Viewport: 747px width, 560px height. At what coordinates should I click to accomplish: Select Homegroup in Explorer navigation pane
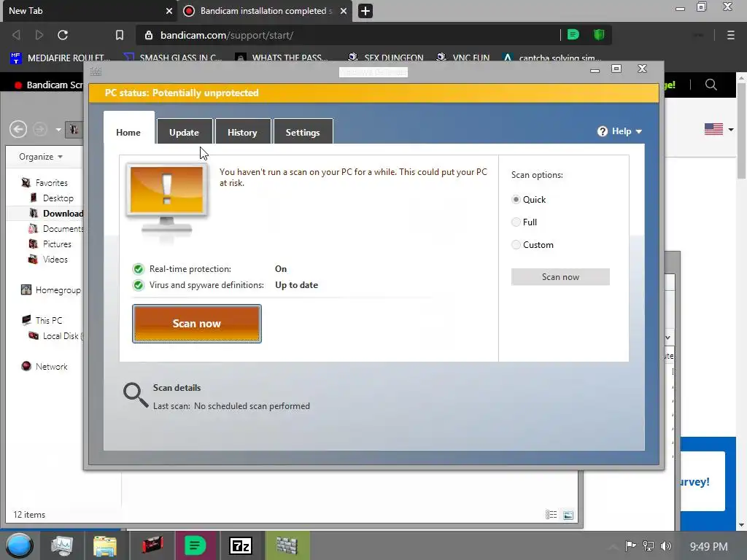[x=51, y=290]
